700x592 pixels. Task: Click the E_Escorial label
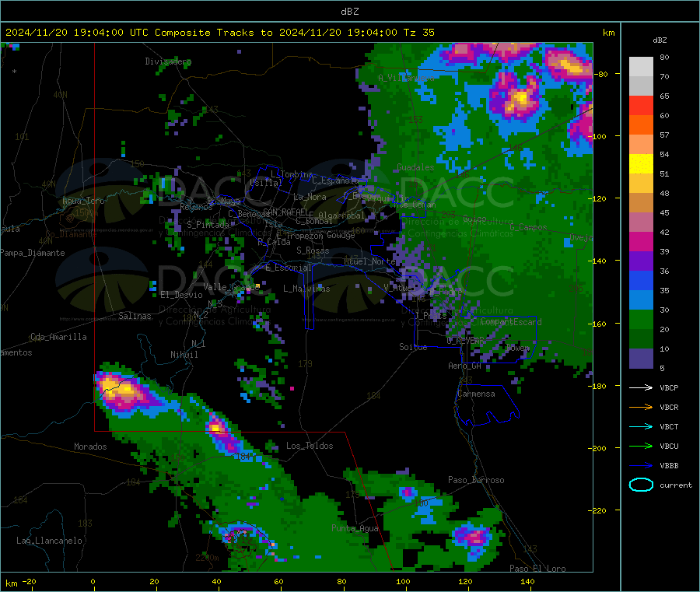[288, 268]
